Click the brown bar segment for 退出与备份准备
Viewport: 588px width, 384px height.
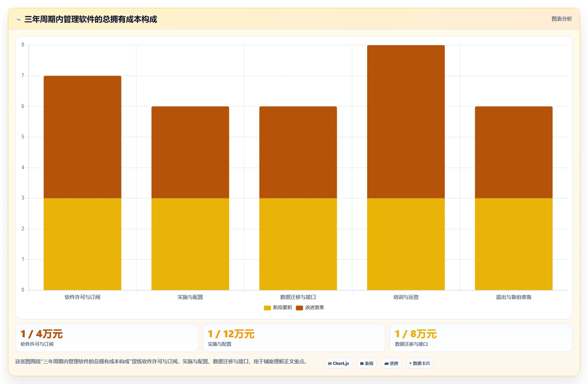click(x=513, y=152)
